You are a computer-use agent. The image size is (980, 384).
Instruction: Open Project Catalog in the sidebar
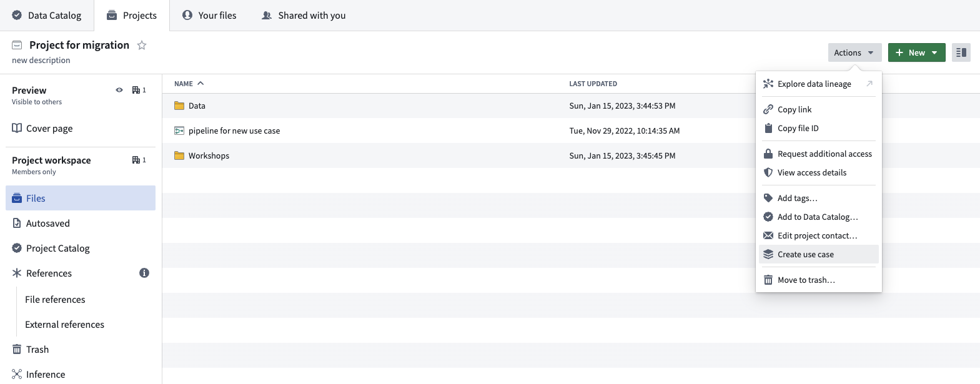[81, 248]
